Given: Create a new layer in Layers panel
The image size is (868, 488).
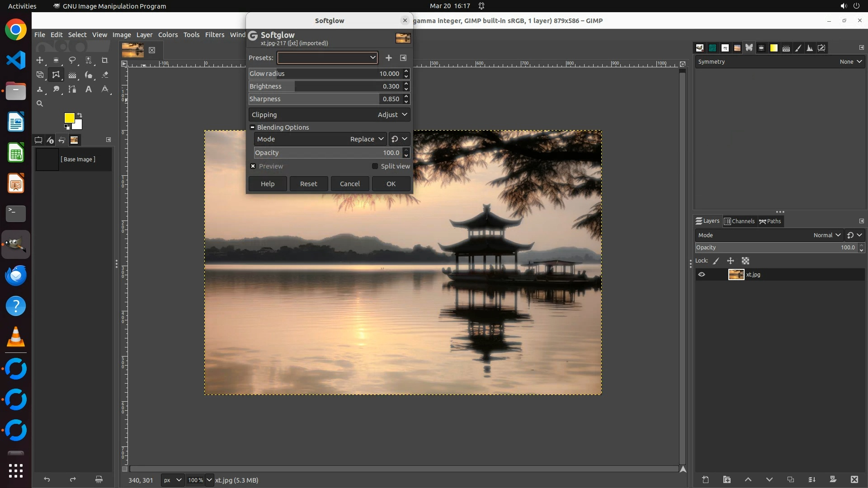Looking at the screenshot, I should pyautogui.click(x=705, y=479).
